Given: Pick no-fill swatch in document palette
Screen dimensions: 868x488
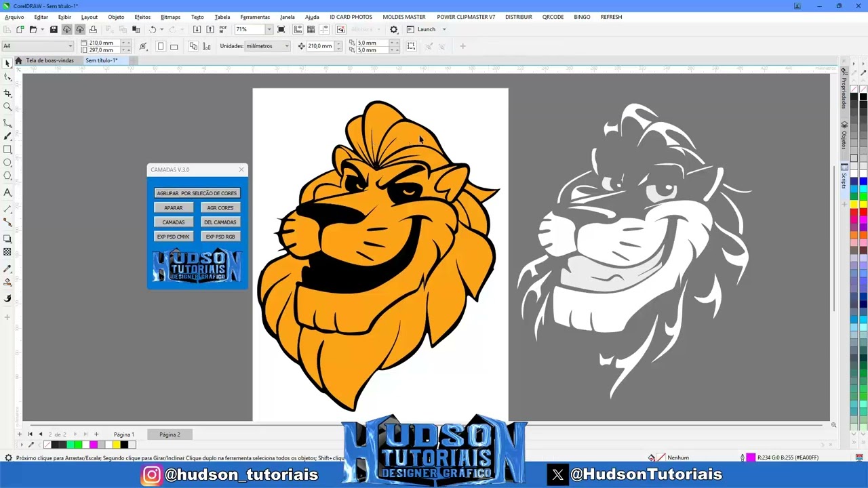Looking at the screenshot, I should point(47,445).
